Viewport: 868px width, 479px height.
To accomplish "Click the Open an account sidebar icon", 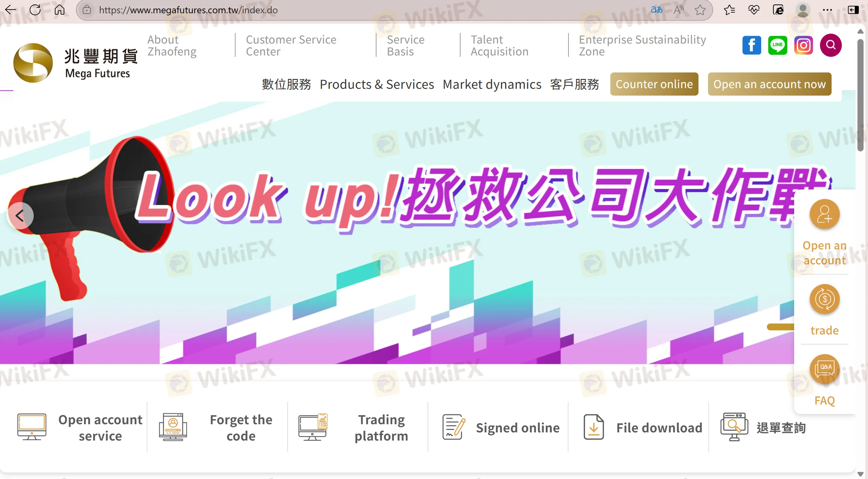I will coord(824,214).
